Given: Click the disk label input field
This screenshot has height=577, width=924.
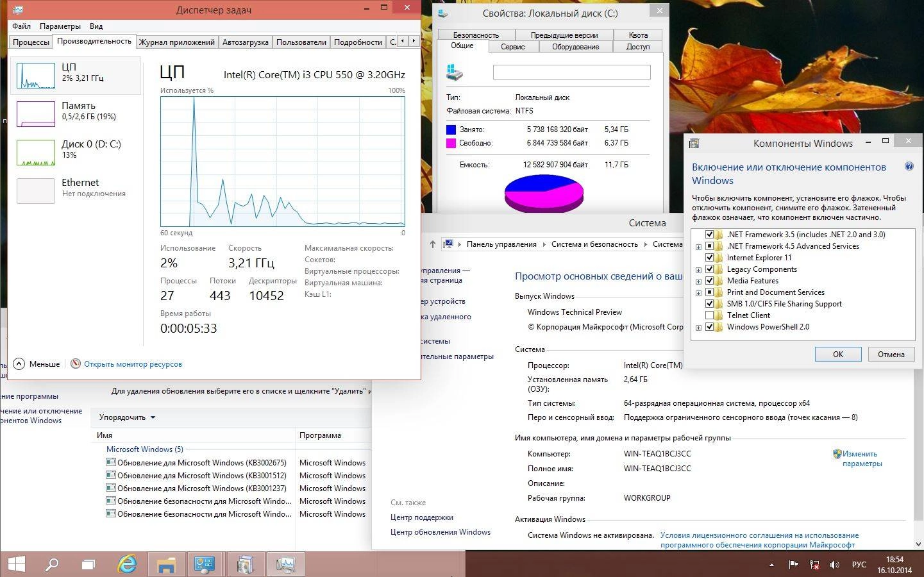Looking at the screenshot, I should point(571,72).
